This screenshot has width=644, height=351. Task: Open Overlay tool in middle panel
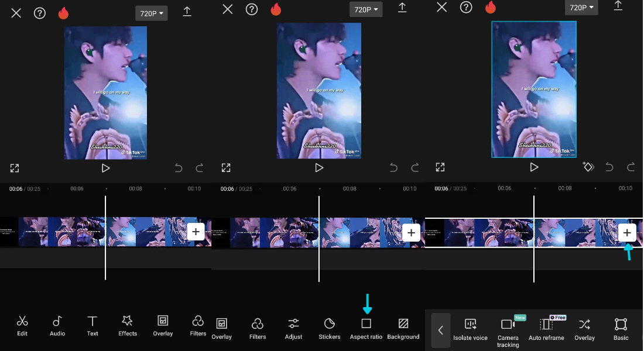(221, 329)
